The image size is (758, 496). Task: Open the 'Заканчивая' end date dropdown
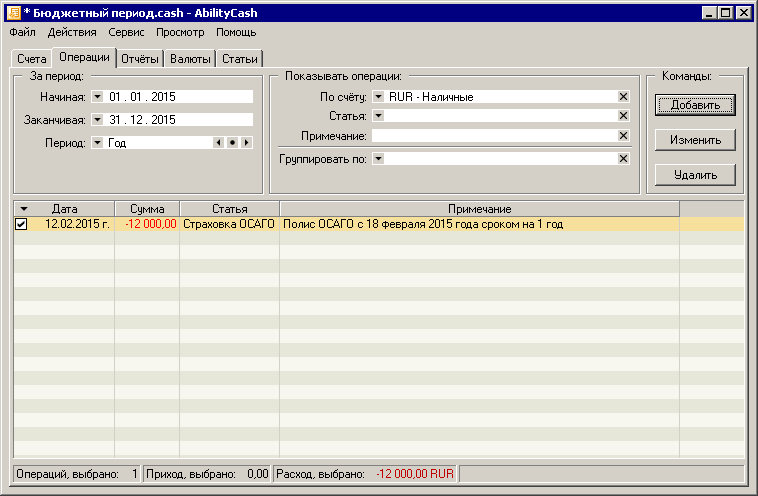97,120
